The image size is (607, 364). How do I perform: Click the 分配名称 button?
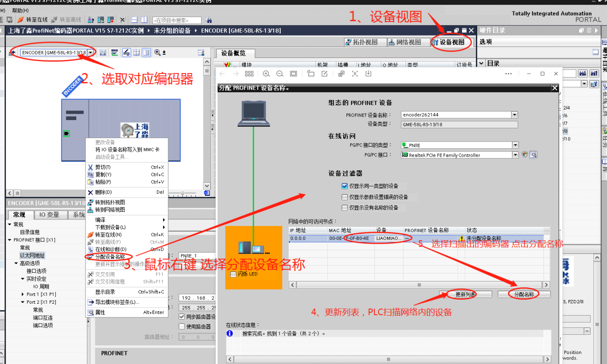524,295
